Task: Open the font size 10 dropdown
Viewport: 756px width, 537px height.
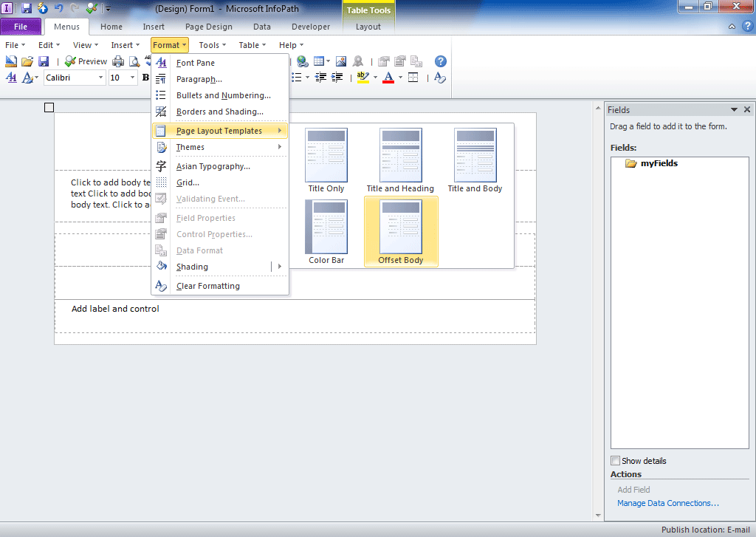Action: click(132, 78)
